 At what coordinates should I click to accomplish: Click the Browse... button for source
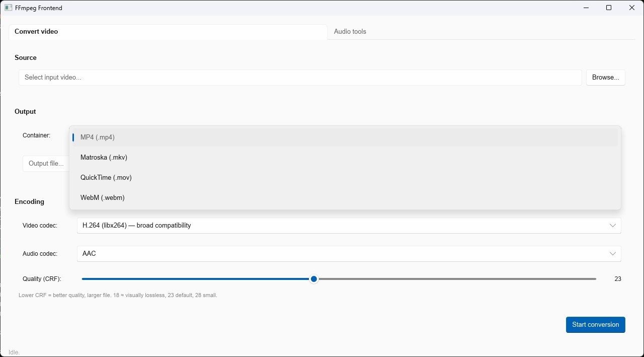pyautogui.click(x=606, y=78)
